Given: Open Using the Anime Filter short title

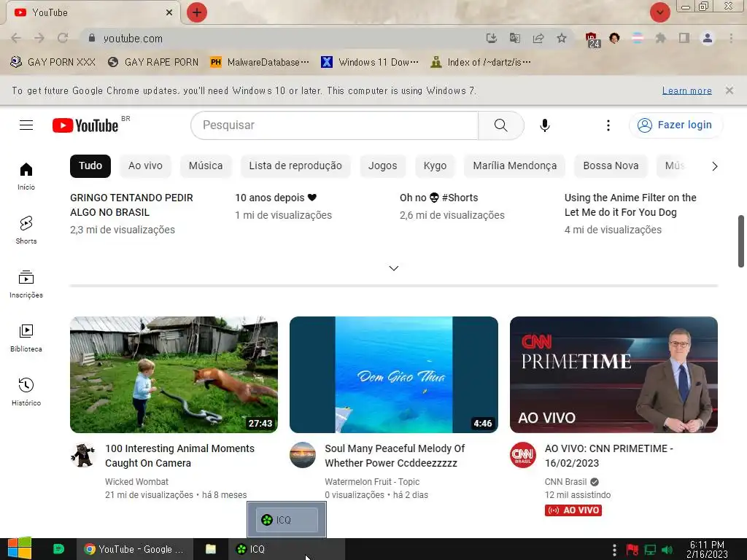Looking at the screenshot, I should (x=630, y=205).
